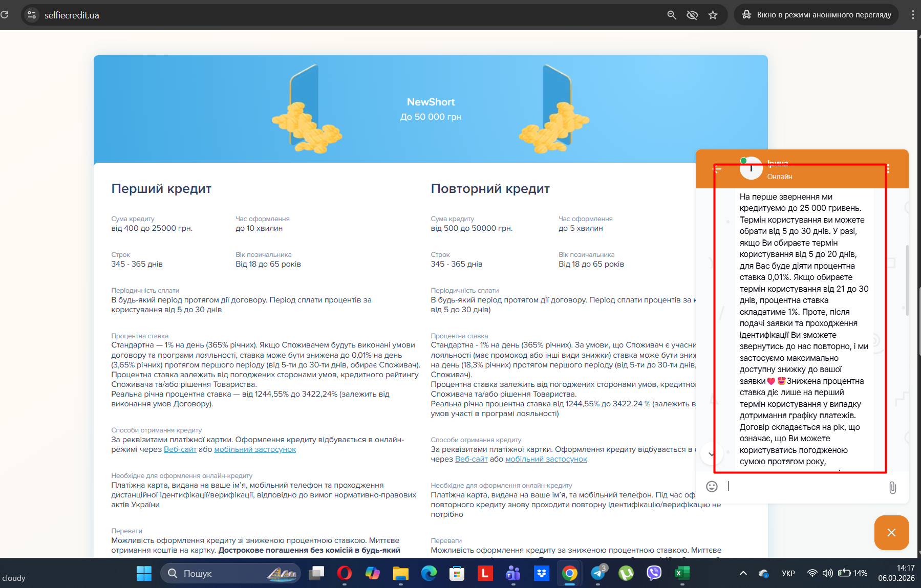The image size is (921, 588).
Task: Click the NewShort banner title
Action: [431, 102]
